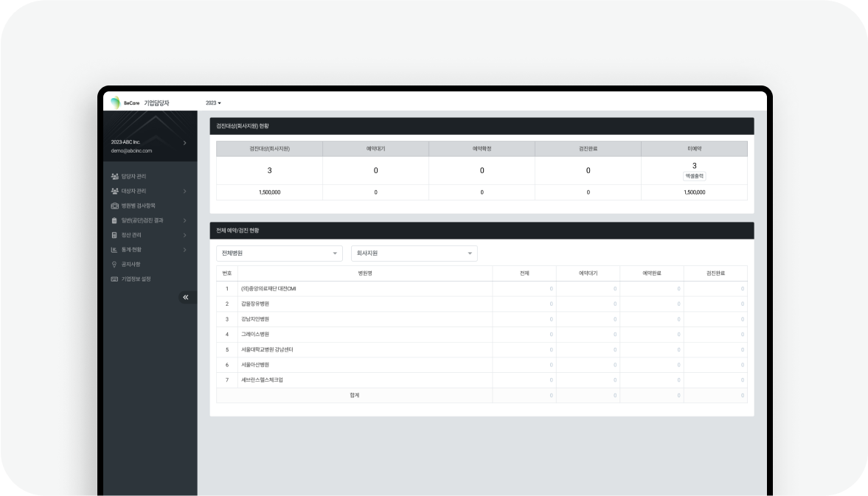Image resolution: width=868 pixels, height=496 pixels.
Task: Click the 기업담당자 title text
Action: [156, 103]
